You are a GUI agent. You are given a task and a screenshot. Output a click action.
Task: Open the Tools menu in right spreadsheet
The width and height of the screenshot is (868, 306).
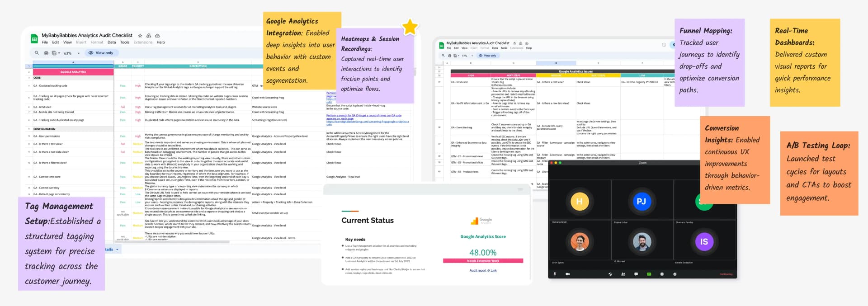click(504, 48)
